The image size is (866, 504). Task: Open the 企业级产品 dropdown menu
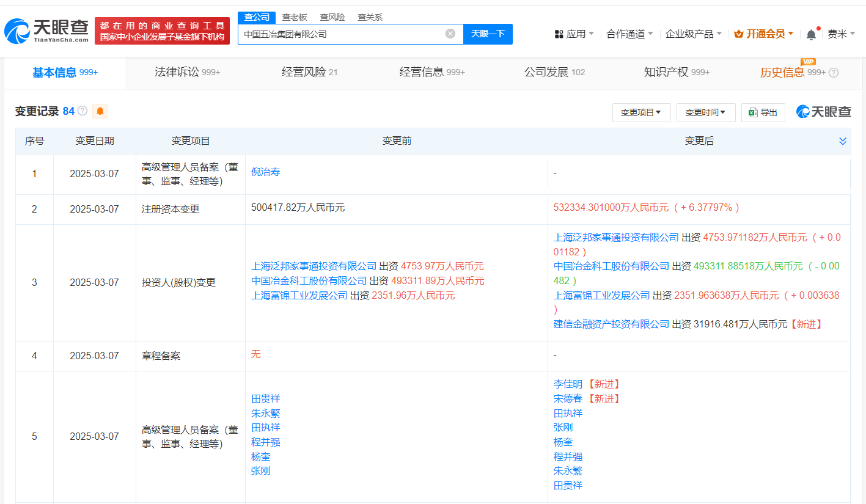pyautogui.click(x=693, y=34)
